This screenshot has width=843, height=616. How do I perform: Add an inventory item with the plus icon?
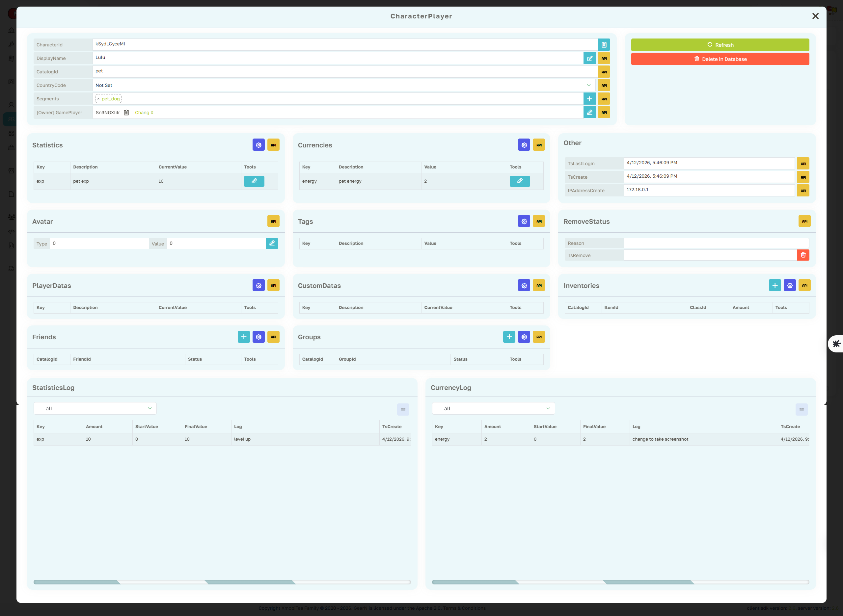click(775, 285)
